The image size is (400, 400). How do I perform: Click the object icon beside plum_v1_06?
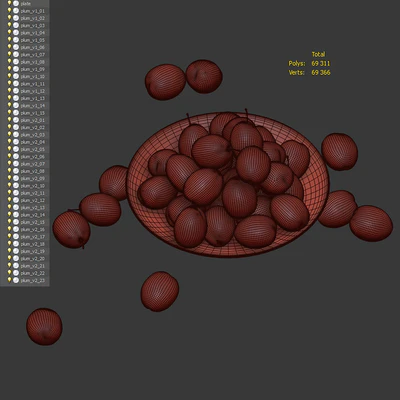pos(16,47)
